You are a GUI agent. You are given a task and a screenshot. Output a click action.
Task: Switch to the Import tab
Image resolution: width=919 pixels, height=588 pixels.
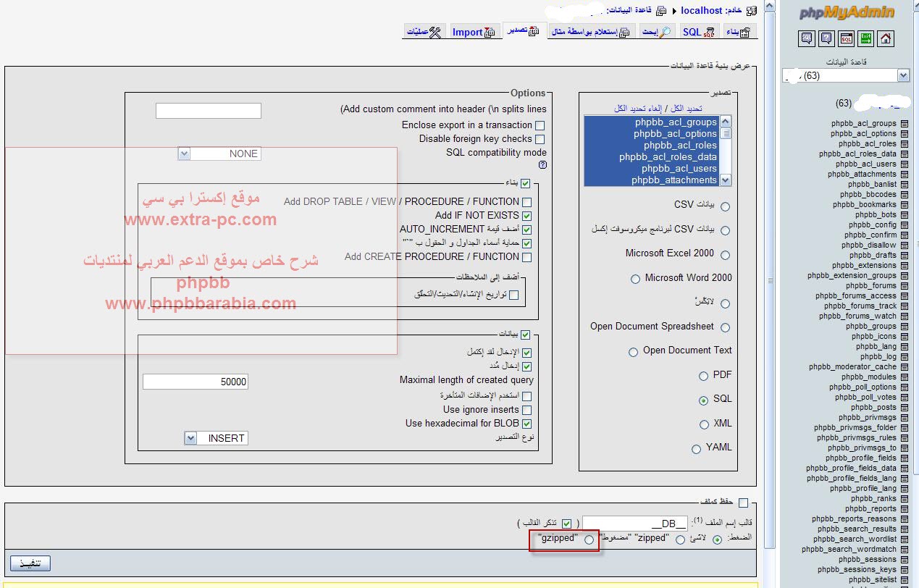pyautogui.click(x=474, y=32)
